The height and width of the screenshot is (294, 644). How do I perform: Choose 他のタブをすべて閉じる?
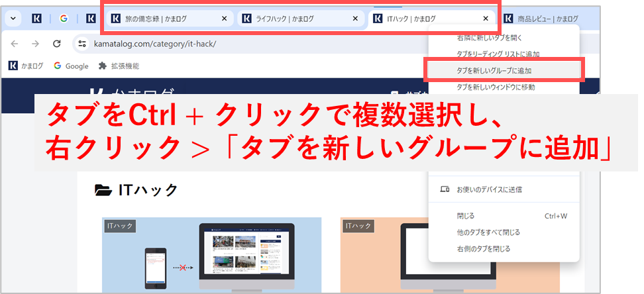[504, 232]
